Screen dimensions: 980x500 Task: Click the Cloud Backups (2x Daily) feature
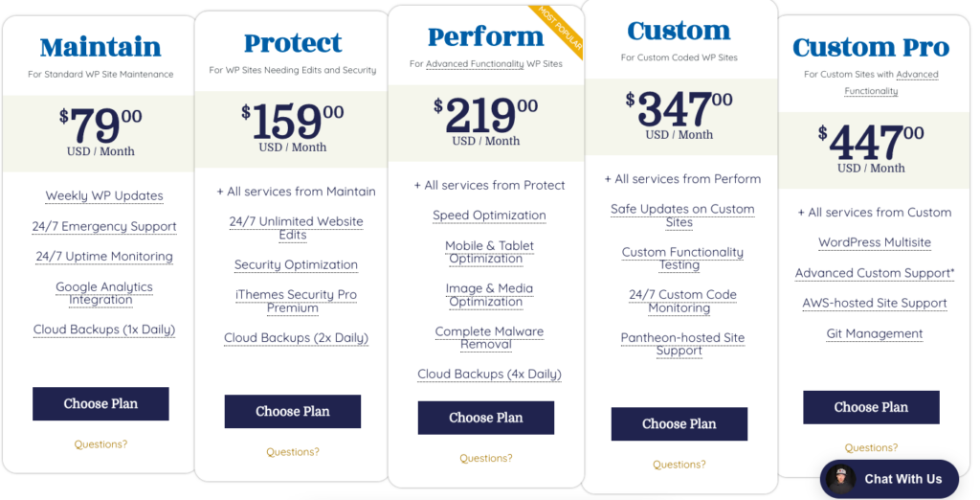click(x=297, y=338)
